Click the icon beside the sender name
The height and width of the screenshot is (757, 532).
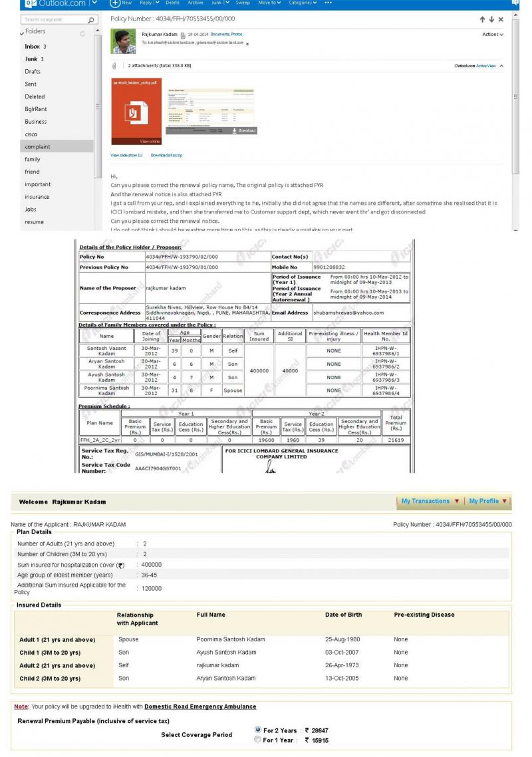point(182,35)
